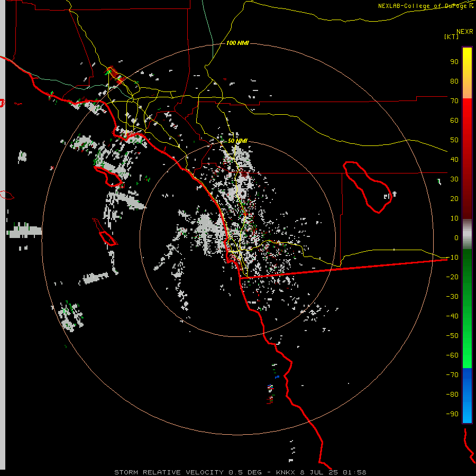The height and width of the screenshot is (476, 476).
Task: Pick the gray zero-velocity segment of the color bar
Action: [x=467, y=234]
